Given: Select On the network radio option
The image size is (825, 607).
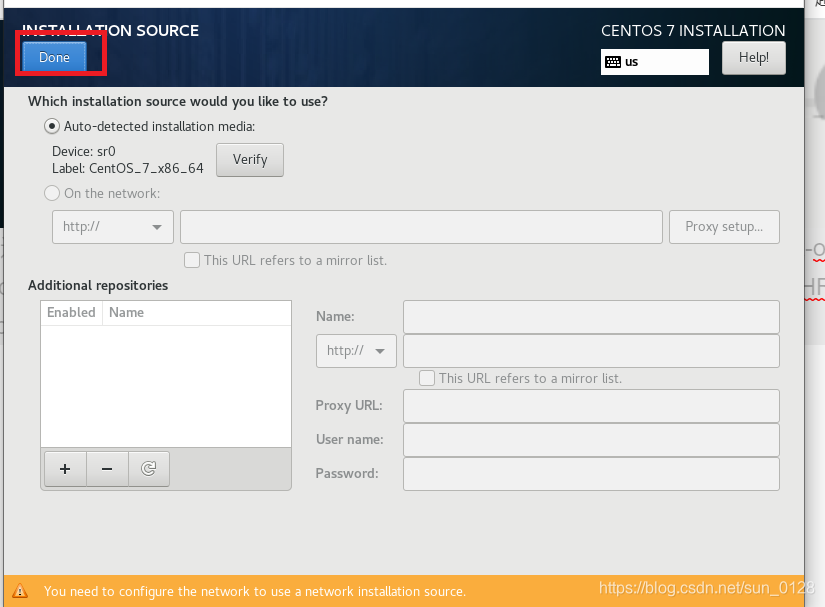Looking at the screenshot, I should click(52, 193).
